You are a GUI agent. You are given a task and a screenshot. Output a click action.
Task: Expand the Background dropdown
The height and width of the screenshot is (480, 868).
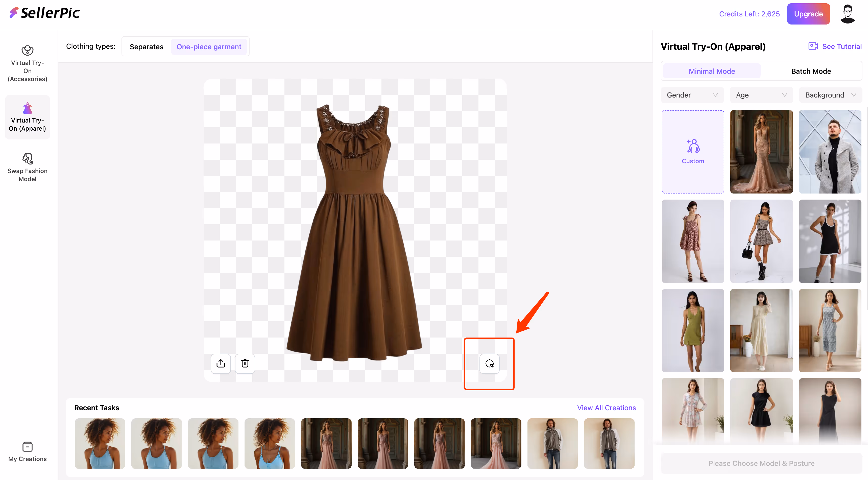[830, 95]
